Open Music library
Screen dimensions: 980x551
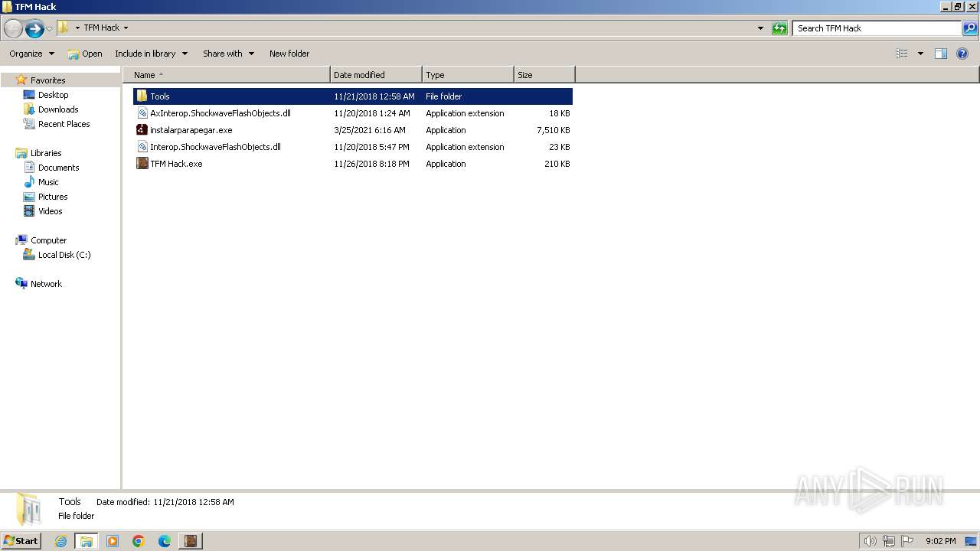[48, 182]
